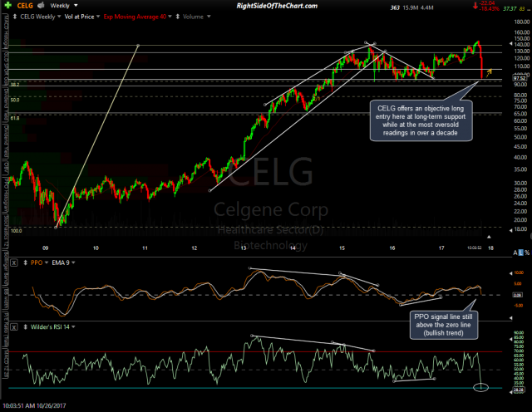The height and width of the screenshot is (412, 532).
Task: Open the PPO dropdown arrow
Action: (47, 262)
